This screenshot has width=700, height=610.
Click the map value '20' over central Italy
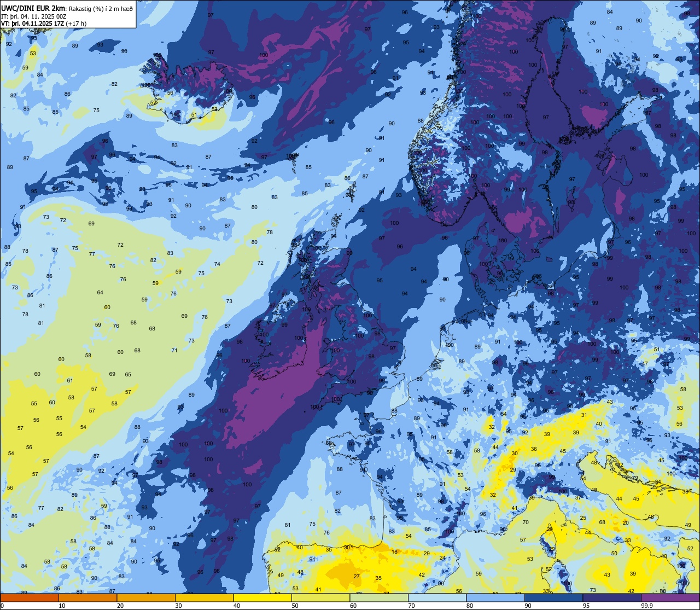pyautogui.click(x=626, y=522)
